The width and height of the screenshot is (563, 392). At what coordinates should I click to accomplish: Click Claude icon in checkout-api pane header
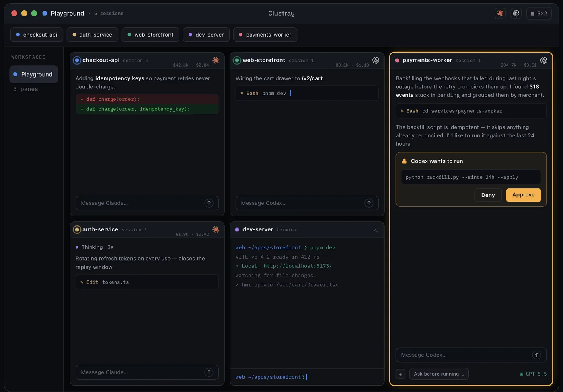(216, 60)
